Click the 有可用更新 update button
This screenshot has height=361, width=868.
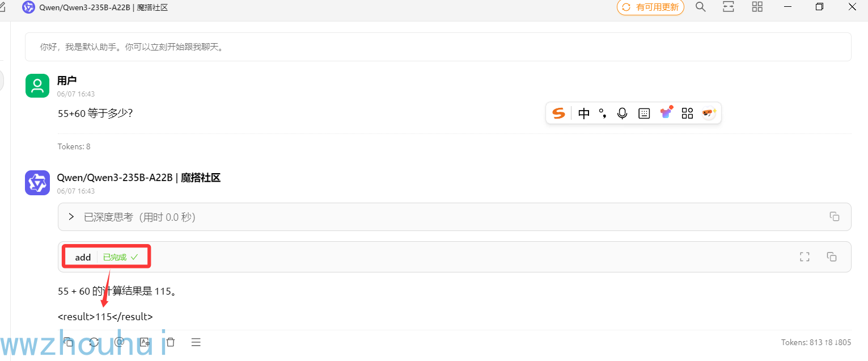650,7
